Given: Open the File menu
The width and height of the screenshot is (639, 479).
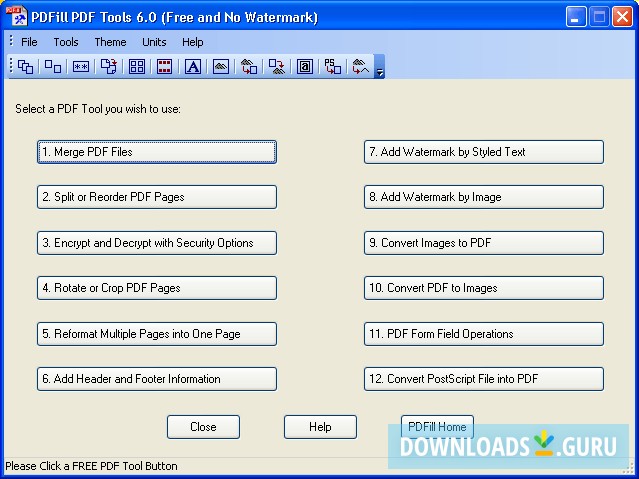Looking at the screenshot, I should (29, 42).
